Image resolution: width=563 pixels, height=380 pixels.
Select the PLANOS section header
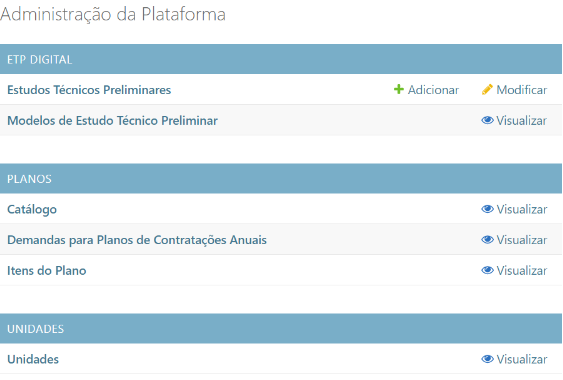tap(281, 179)
